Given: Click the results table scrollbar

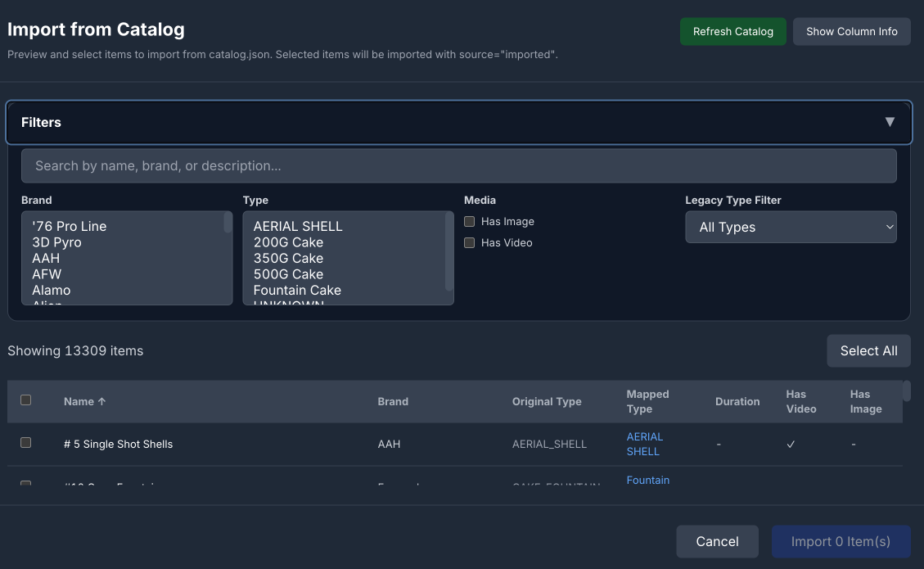Looking at the screenshot, I should [x=907, y=391].
